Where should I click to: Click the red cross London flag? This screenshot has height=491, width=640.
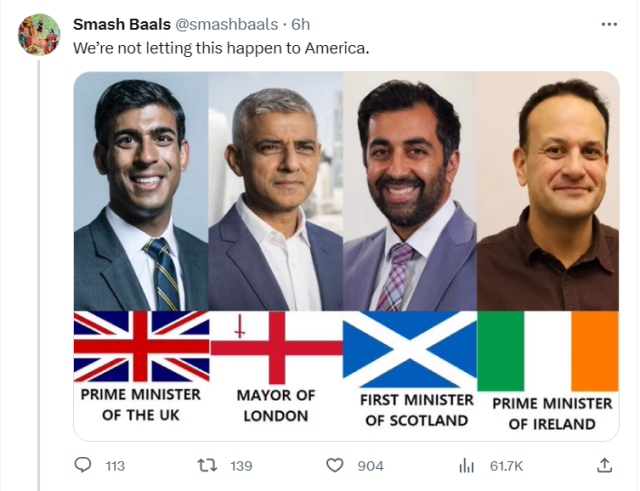(x=276, y=346)
